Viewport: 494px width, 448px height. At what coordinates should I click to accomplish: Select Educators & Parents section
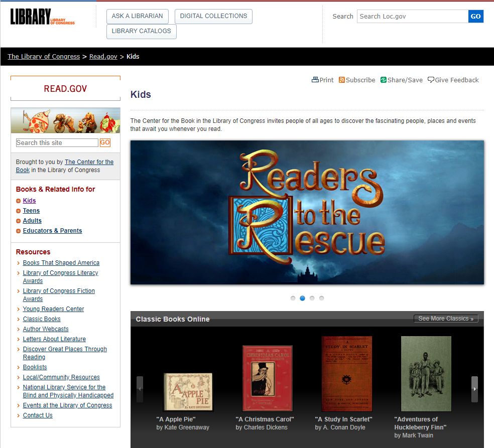click(x=52, y=231)
